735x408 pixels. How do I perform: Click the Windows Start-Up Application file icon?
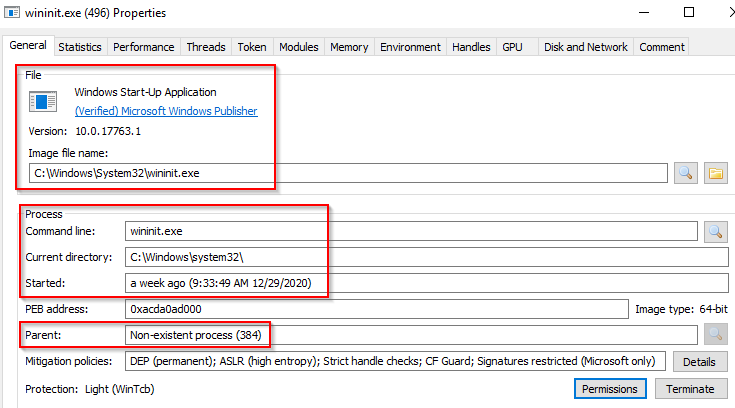pyautogui.click(x=43, y=101)
